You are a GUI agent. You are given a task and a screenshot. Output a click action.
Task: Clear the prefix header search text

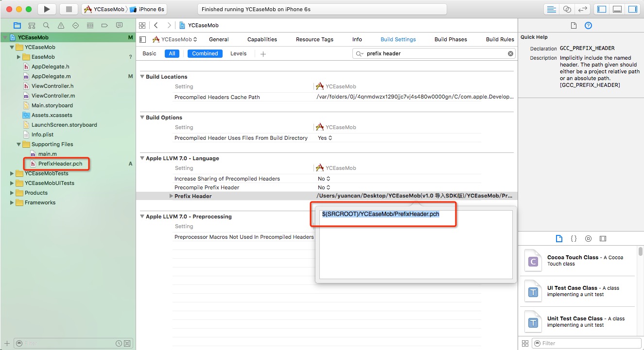(510, 54)
